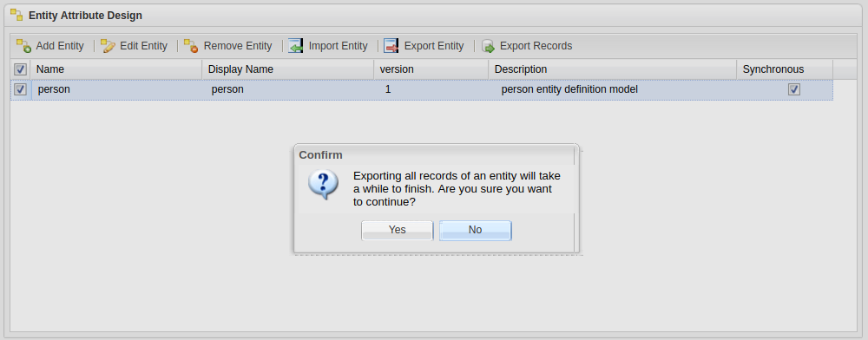Click the Remove Entity icon
868x340 pixels.
191,46
